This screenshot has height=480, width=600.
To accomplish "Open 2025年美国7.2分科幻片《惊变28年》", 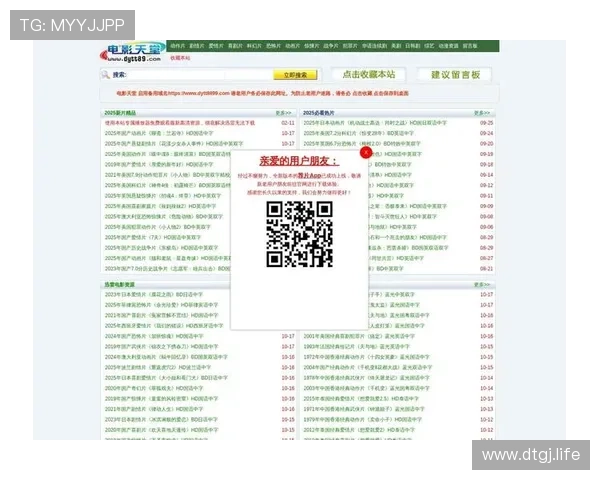I will click(x=359, y=133).
